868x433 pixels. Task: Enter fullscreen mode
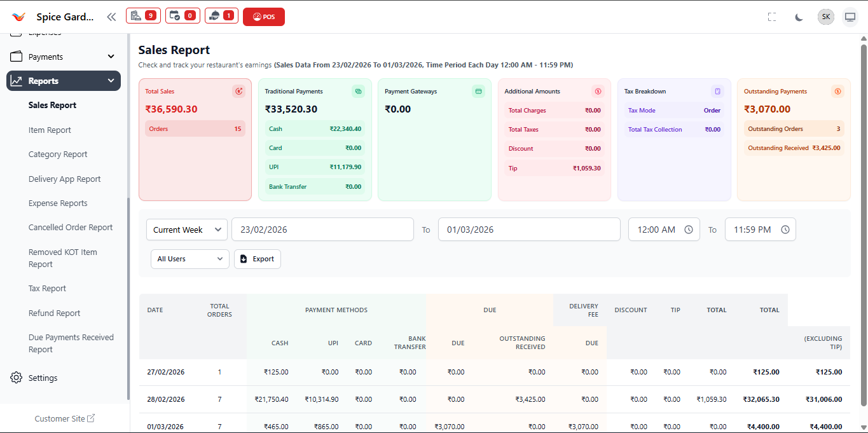pos(772,17)
